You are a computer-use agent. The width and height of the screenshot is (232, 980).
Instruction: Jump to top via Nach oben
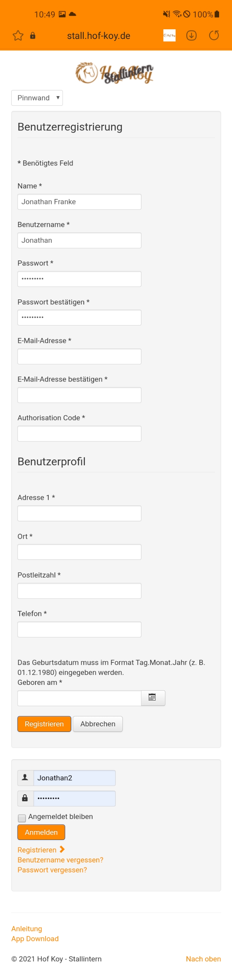point(203,959)
